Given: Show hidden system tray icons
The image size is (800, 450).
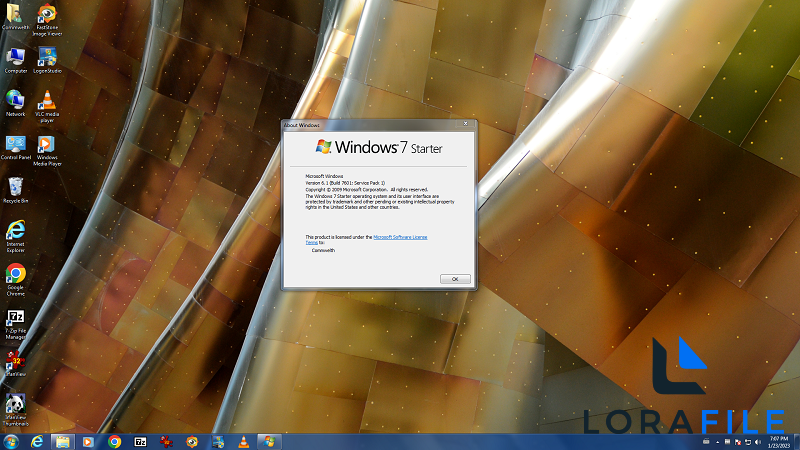Looking at the screenshot, I should [x=717, y=442].
